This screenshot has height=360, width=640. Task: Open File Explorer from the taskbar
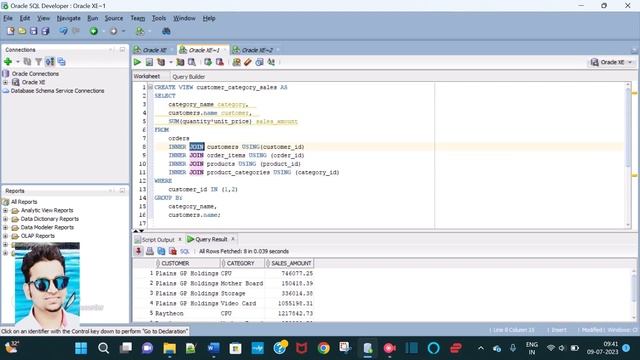[x=169, y=348]
